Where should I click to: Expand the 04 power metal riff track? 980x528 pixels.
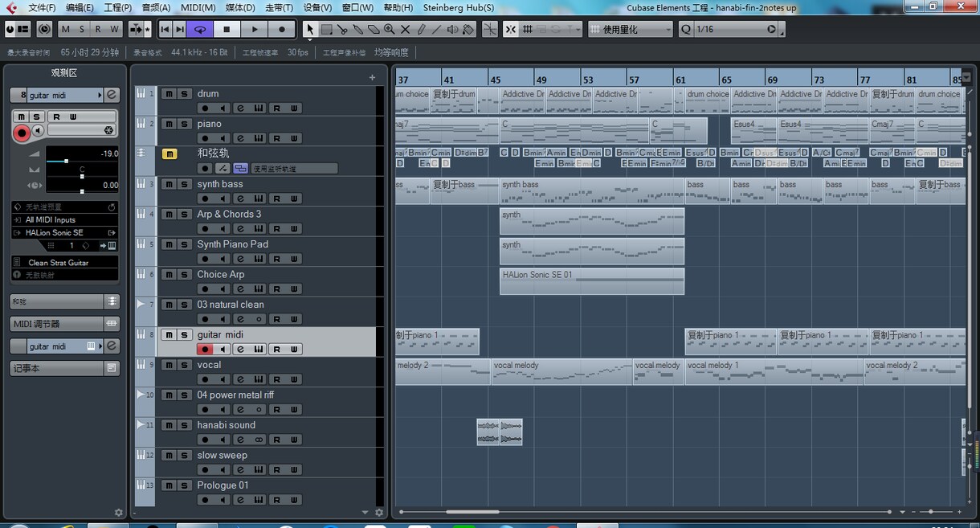[141, 395]
